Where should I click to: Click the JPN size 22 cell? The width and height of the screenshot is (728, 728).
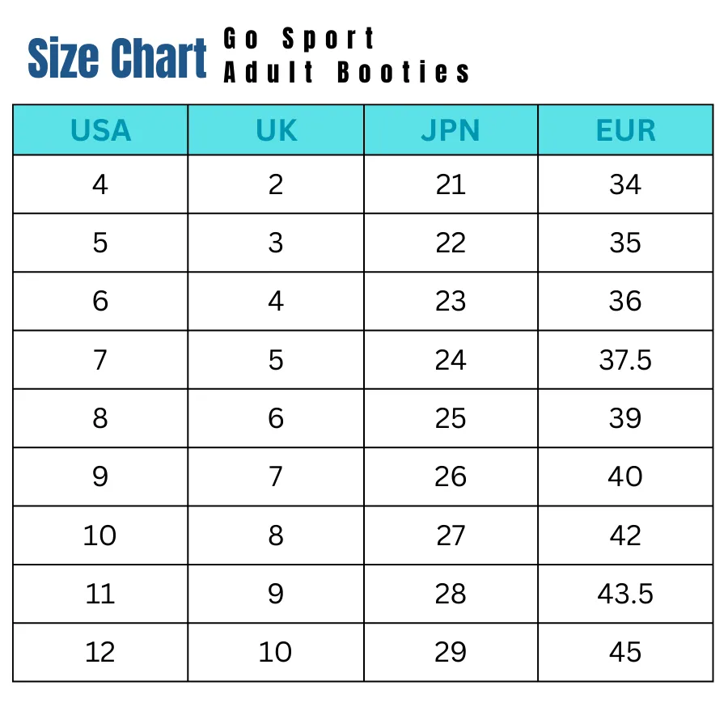click(451, 243)
